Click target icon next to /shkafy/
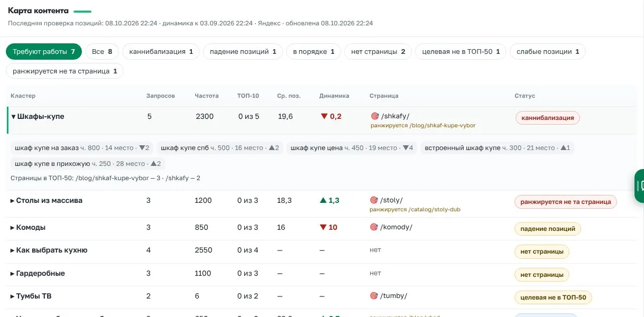The height and width of the screenshot is (317, 644). [374, 116]
